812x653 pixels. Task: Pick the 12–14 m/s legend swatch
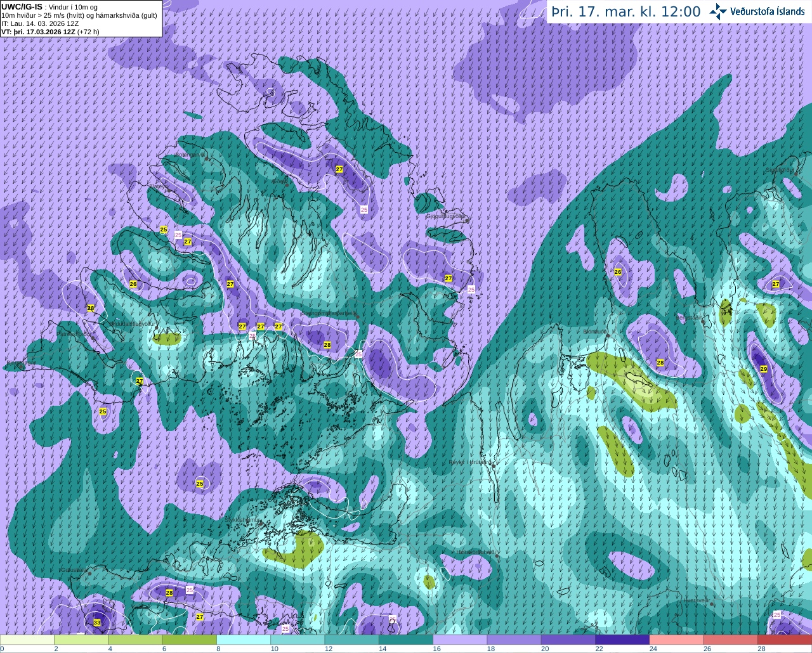[352, 640]
